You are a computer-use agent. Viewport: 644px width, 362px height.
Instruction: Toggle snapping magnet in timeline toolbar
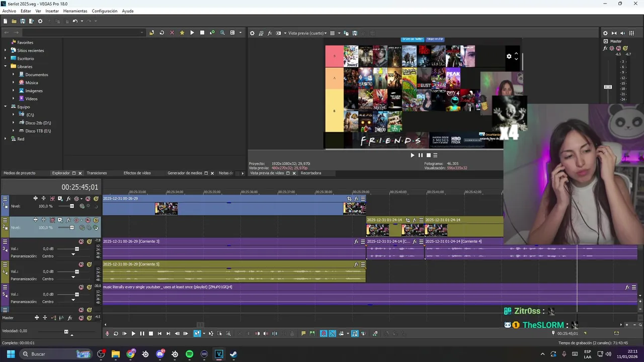tap(324, 333)
